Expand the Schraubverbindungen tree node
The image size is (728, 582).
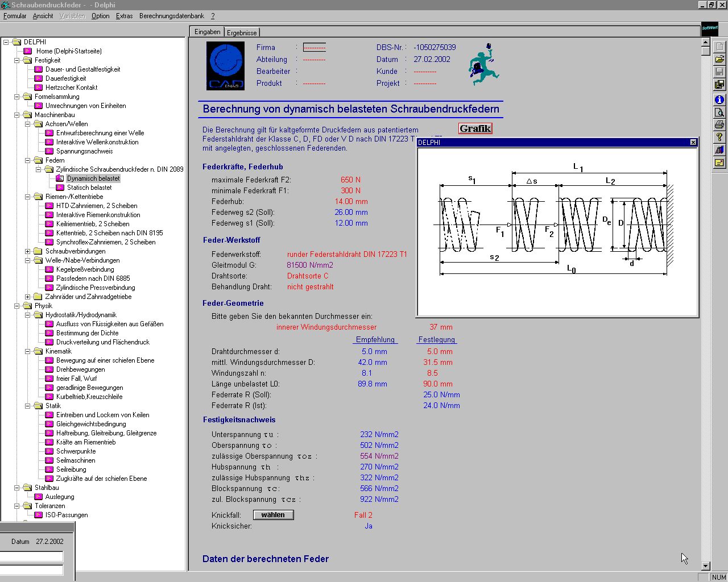coord(27,251)
